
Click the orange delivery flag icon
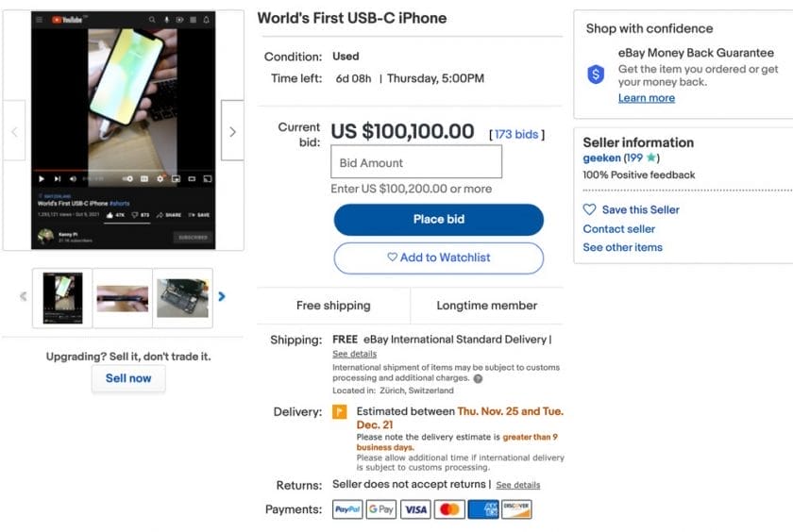[x=340, y=412]
